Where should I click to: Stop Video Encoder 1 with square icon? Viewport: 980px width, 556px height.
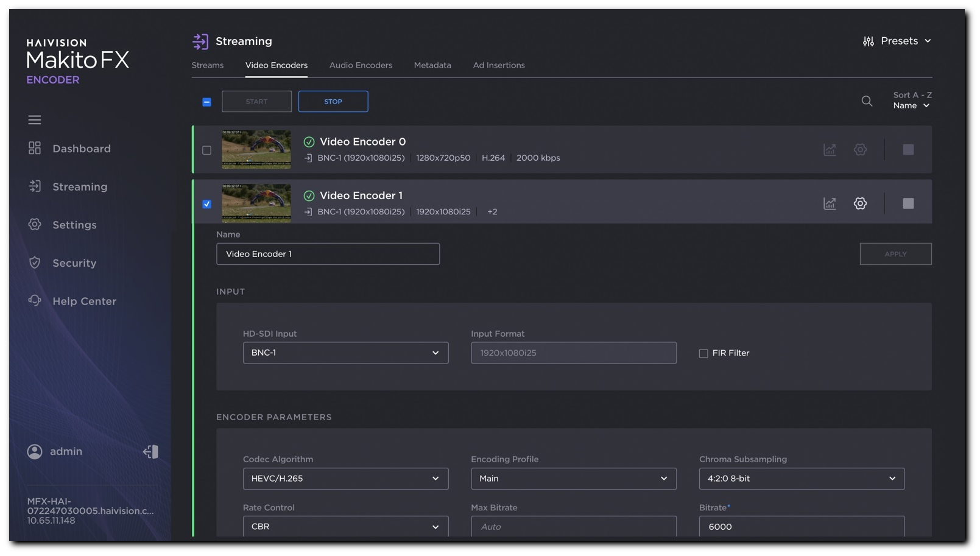[908, 203]
